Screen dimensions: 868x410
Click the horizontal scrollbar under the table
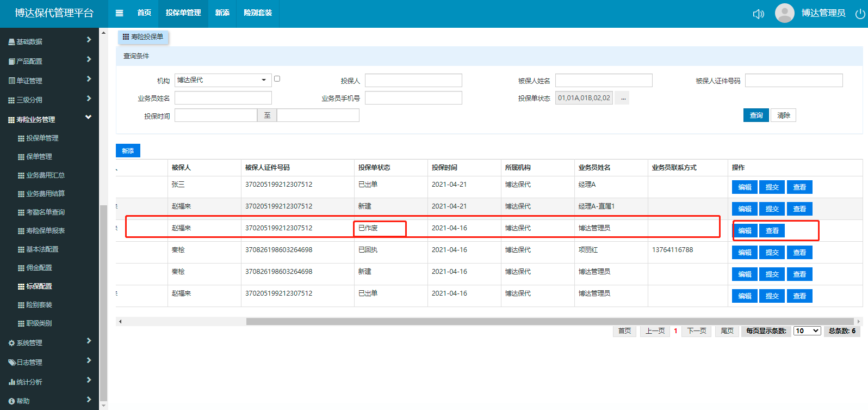click(x=549, y=322)
